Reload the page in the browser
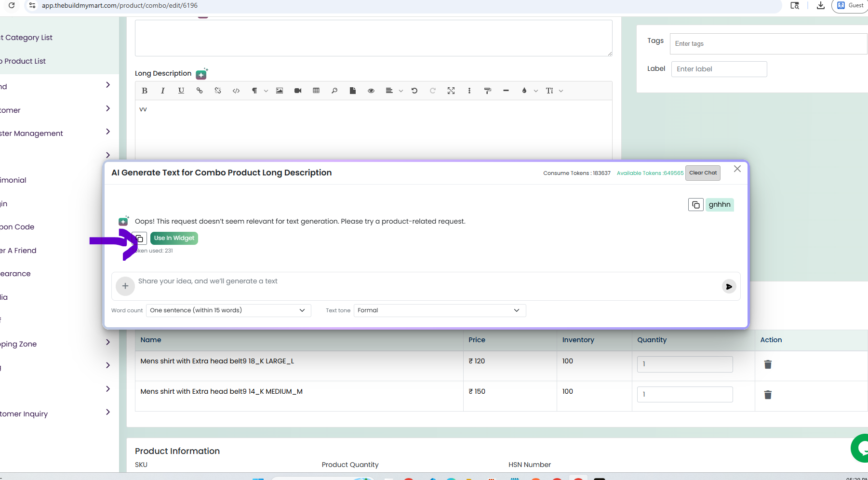Image resolution: width=868 pixels, height=480 pixels. pos(12,5)
